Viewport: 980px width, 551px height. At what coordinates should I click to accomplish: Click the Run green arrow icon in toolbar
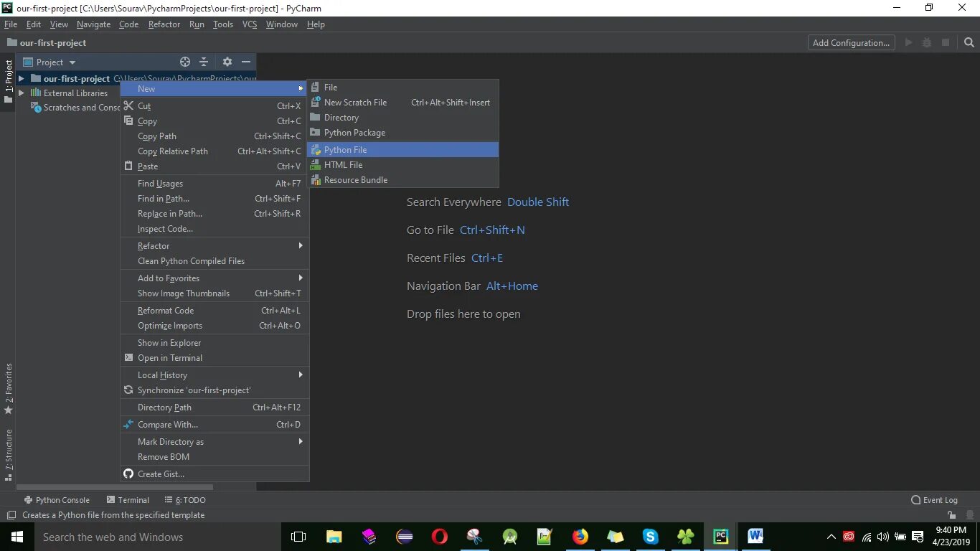[909, 42]
